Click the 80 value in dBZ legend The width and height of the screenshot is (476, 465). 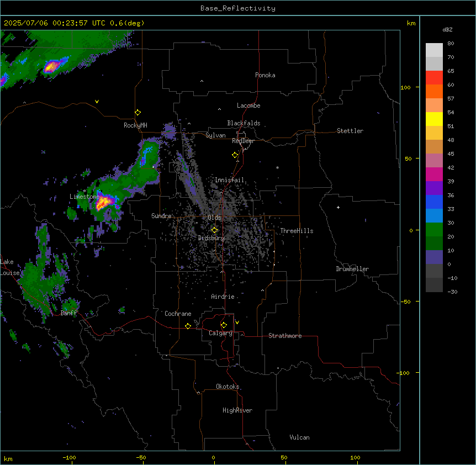pos(451,43)
